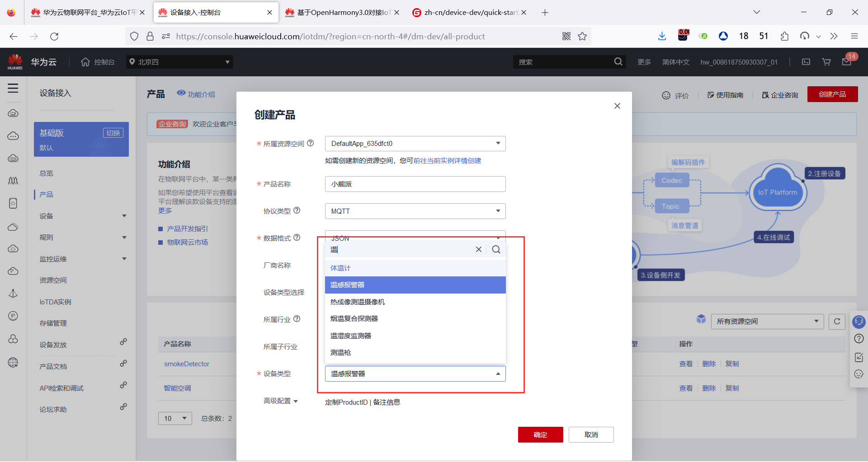Open the 北京四 region selector
The image size is (868, 462).
[x=179, y=62]
